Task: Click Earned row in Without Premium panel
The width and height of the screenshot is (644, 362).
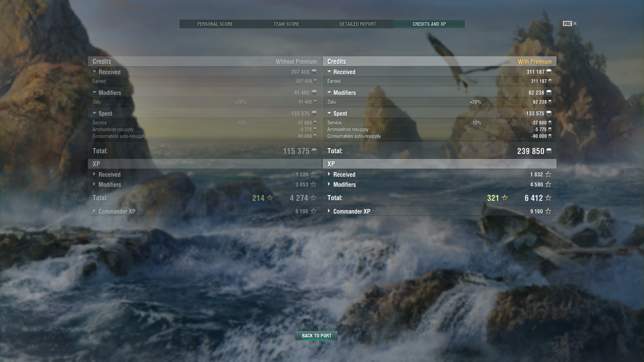Action: (205, 81)
